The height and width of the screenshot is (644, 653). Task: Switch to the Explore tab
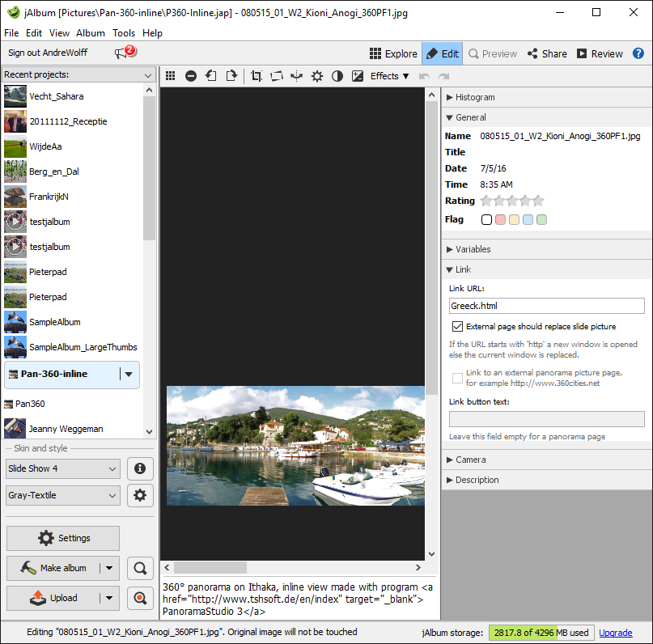pos(394,53)
